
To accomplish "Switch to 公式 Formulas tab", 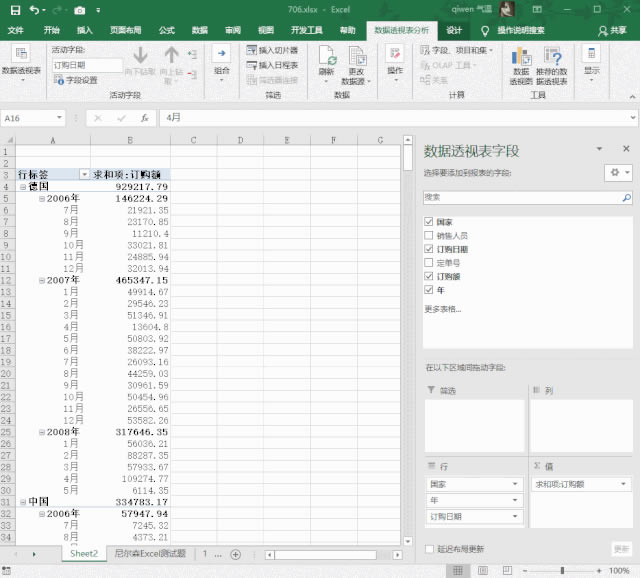I will click(167, 30).
